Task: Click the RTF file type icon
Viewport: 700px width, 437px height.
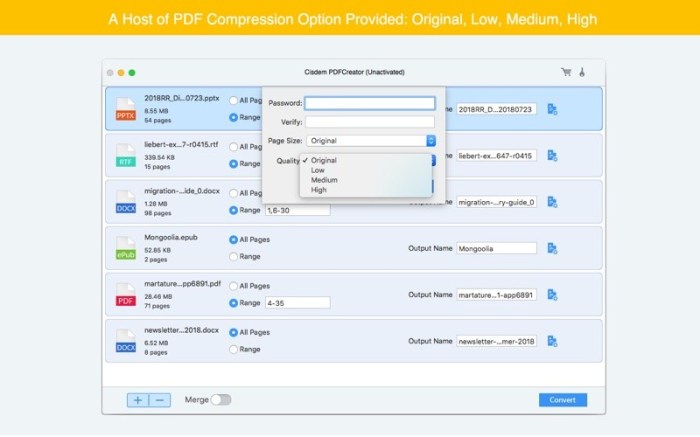Action: (125, 156)
